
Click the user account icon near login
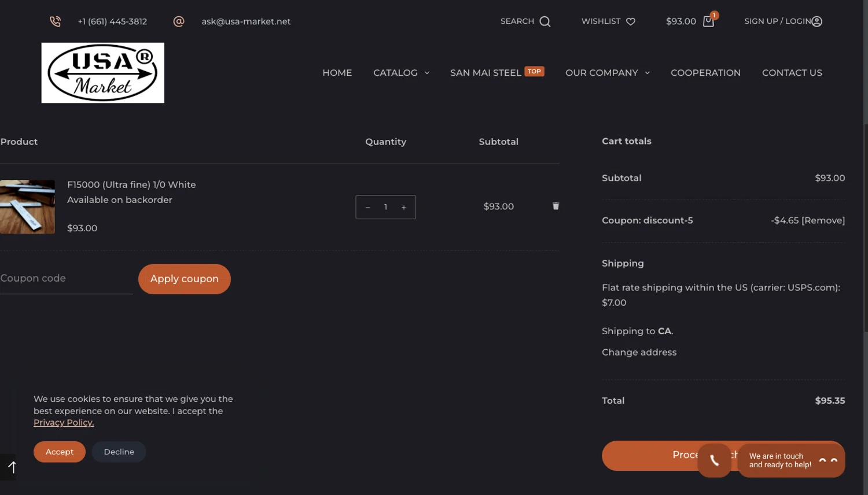[817, 21]
